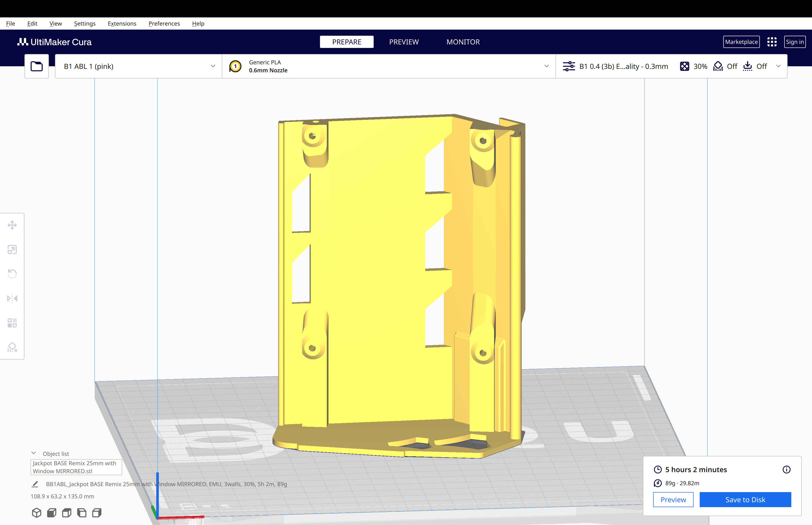Open the Generic PLA material dropdown

click(x=388, y=66)
